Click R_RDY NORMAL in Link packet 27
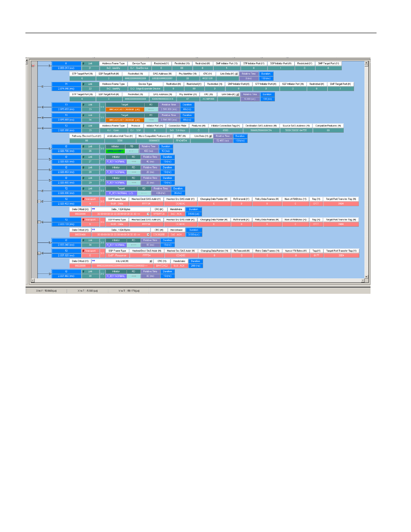 (116, 162)
